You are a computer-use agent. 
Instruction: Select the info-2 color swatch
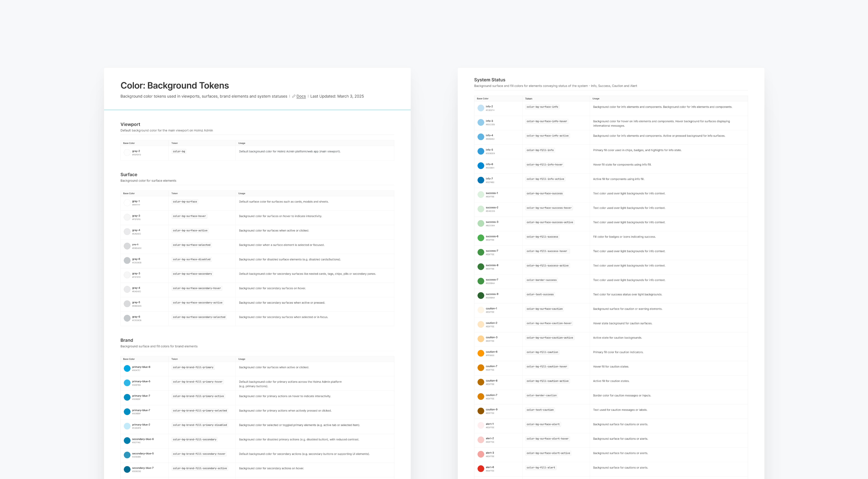(481, 108)
